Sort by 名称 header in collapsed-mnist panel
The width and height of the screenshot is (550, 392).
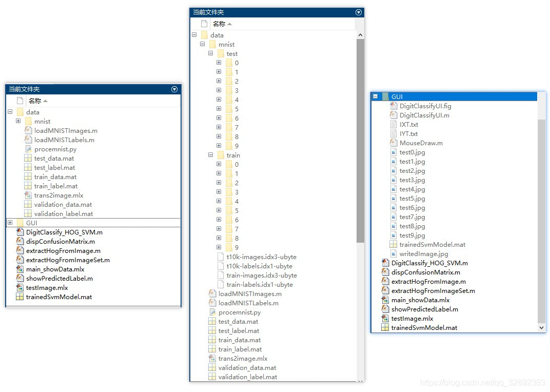point(38,101)
